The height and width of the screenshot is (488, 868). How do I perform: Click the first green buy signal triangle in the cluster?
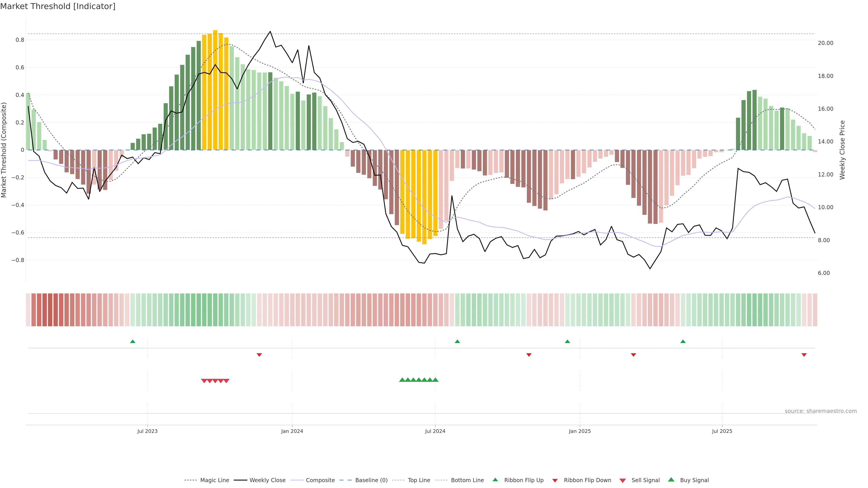(x=402, y=380)
